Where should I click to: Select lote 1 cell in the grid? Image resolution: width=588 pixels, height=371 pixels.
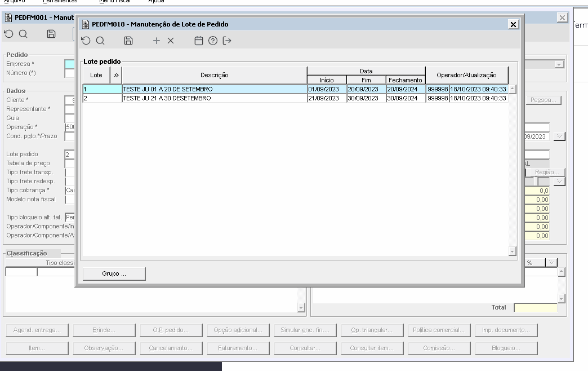[x=102, y=90]
